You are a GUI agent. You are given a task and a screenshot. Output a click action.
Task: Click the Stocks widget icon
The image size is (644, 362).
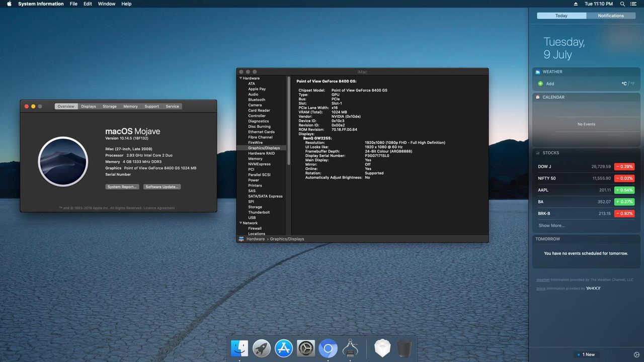point(538,153)
